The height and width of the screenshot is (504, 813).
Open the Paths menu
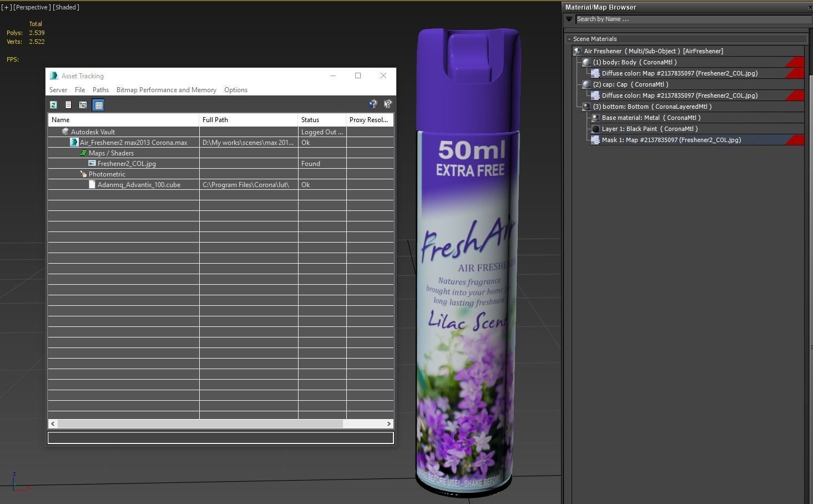100,90
